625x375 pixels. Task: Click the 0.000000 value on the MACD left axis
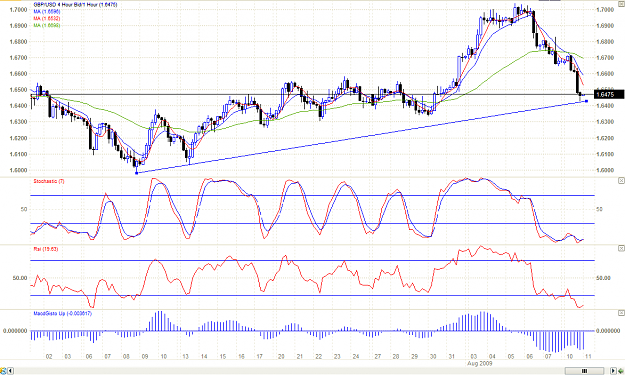click(x=15, y=331)
